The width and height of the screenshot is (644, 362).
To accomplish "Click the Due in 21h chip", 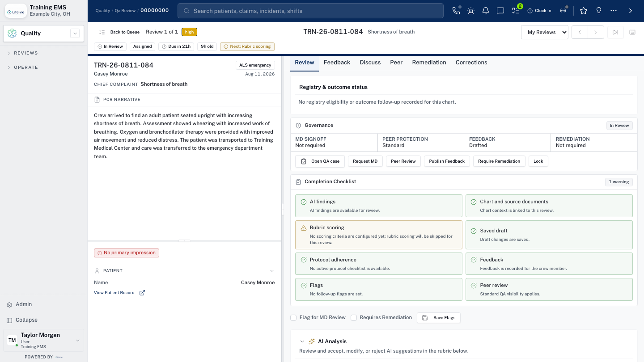I will click(x=176, y=46).
